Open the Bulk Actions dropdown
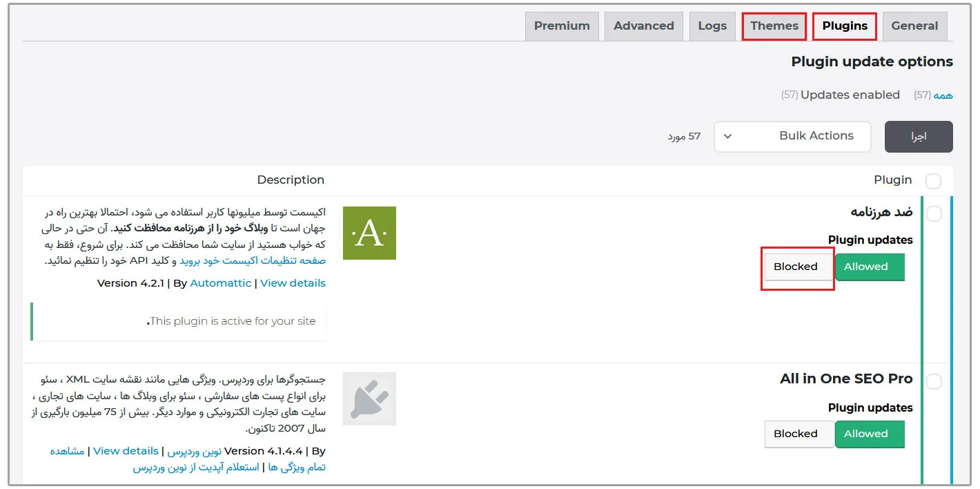This screenshot has width=980, height=489. [792, 136]
